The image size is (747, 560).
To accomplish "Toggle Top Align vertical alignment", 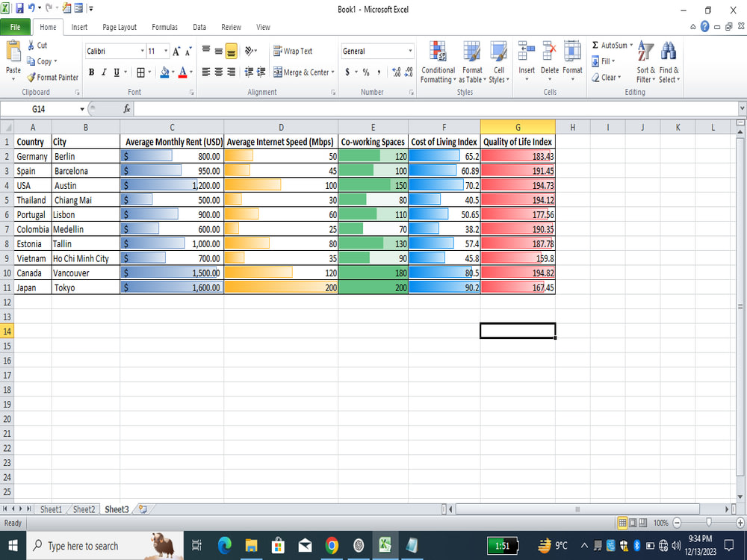I will (x=206, y=51).
